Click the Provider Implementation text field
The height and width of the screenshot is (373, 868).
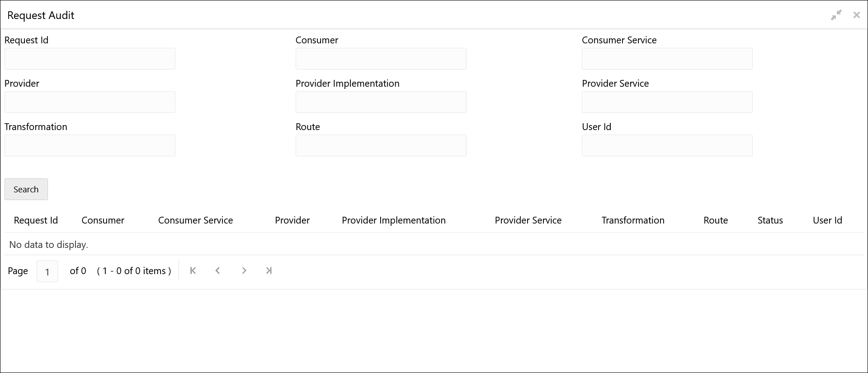click(381, 102)
